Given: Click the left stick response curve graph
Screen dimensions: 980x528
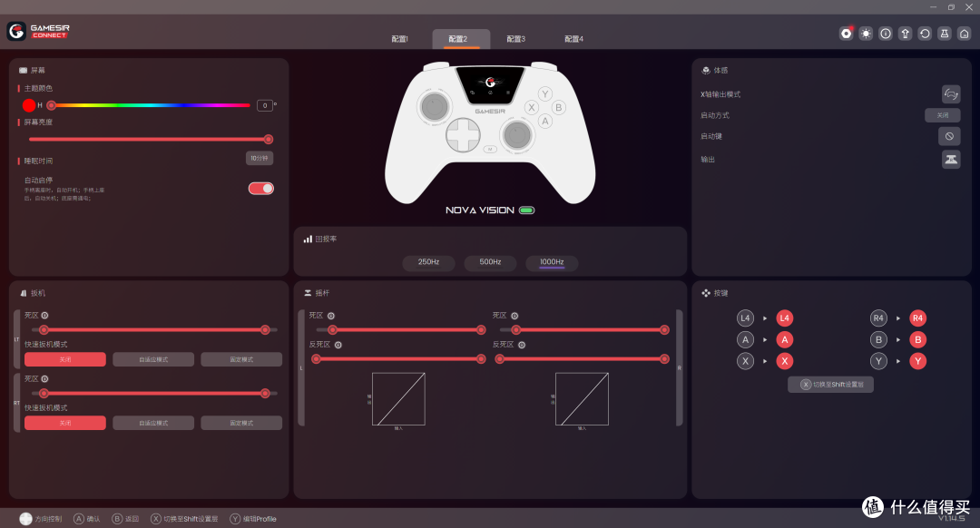Looking at the screenshot, I should point(398,399).
